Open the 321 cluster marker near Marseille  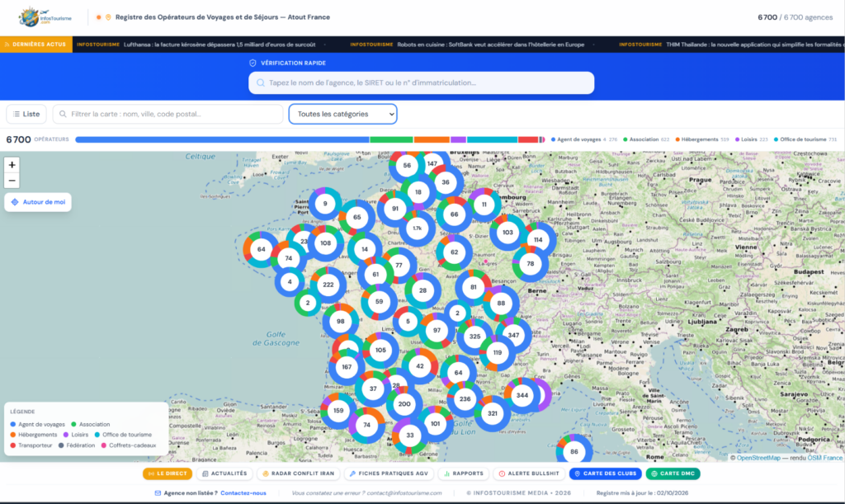pos(493,413)
